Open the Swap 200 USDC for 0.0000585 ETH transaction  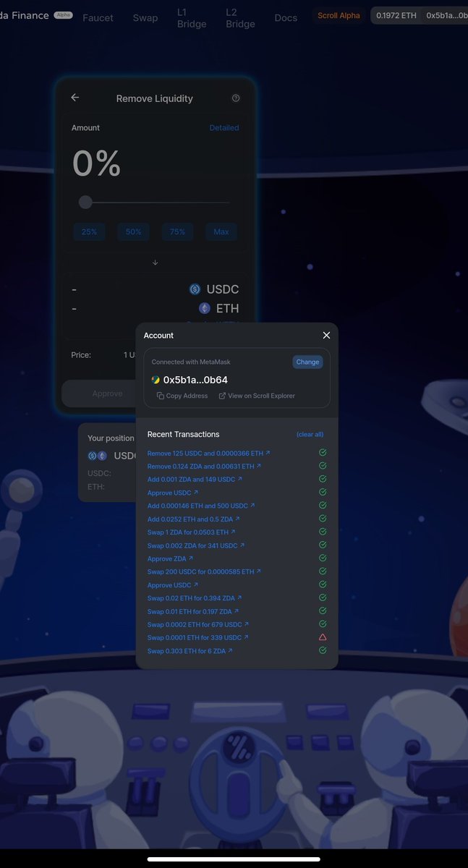204,571
